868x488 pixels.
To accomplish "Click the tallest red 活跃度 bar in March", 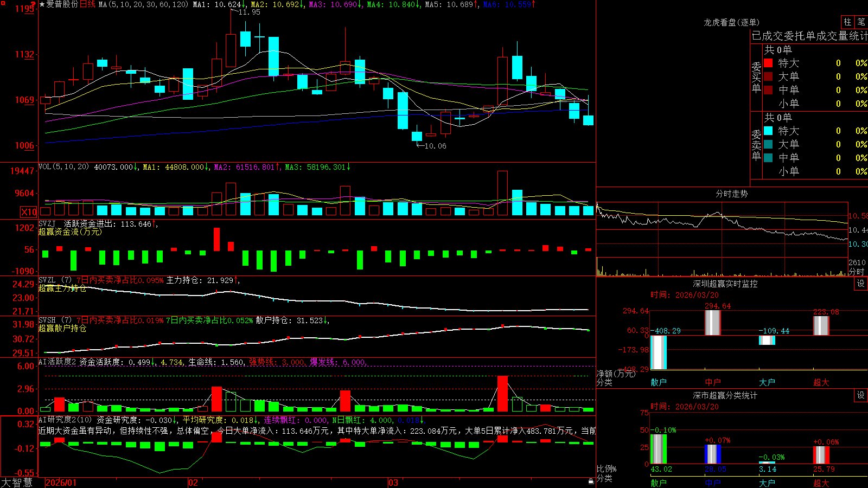I will [x=503, y=394].
